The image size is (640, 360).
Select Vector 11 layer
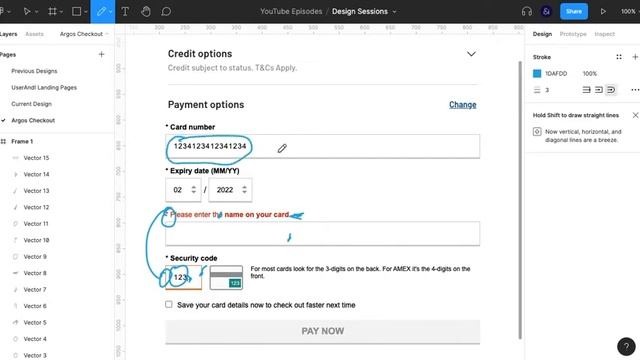coord(36,224)
